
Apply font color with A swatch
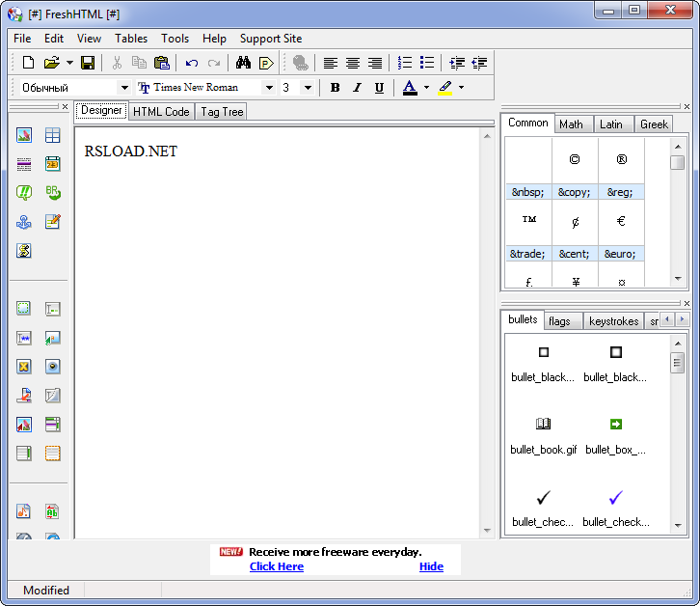[410, 88]
